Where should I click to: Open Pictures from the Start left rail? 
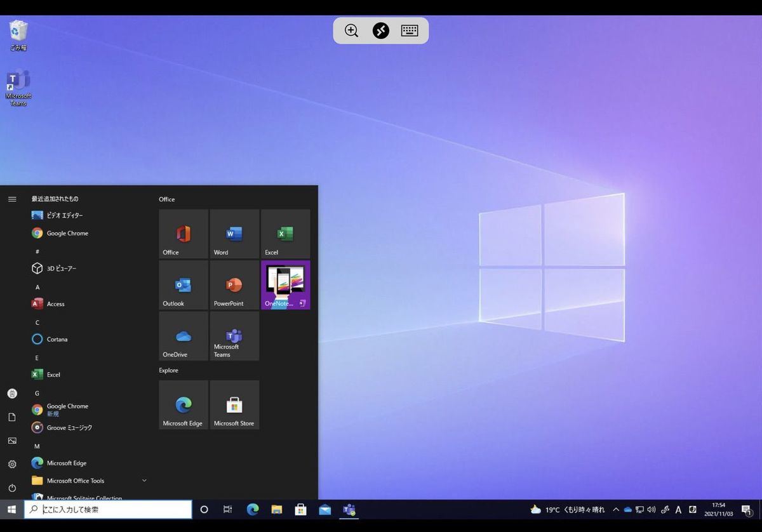coord(12,441)
